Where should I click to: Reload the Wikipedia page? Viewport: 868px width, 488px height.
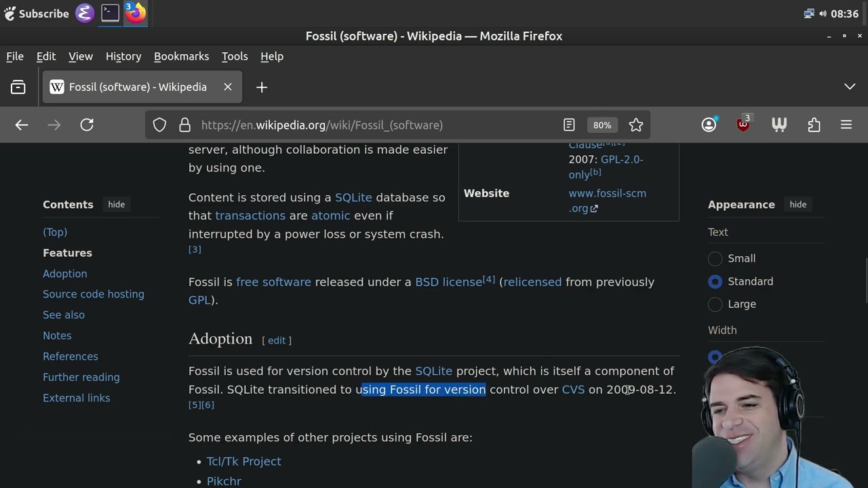[87, 125]
